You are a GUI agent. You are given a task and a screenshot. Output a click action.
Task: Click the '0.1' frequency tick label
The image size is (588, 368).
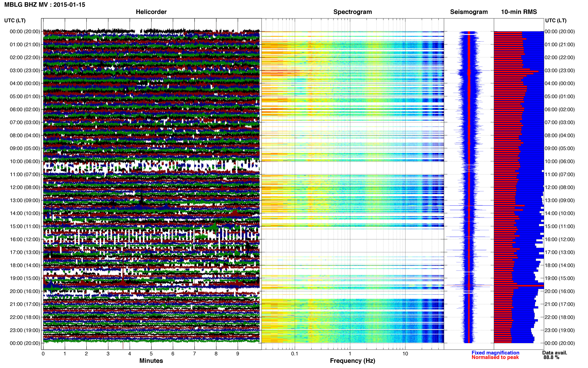click(295, 354)
